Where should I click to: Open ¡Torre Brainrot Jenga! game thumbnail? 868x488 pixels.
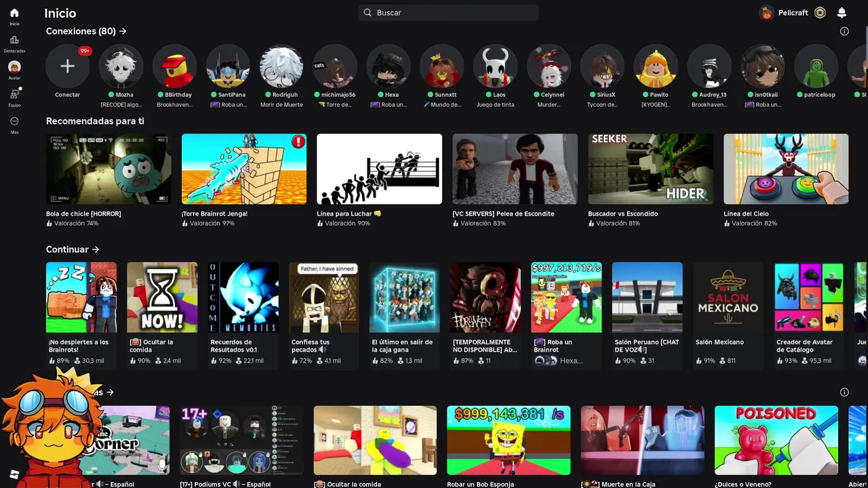pos(244,169)
